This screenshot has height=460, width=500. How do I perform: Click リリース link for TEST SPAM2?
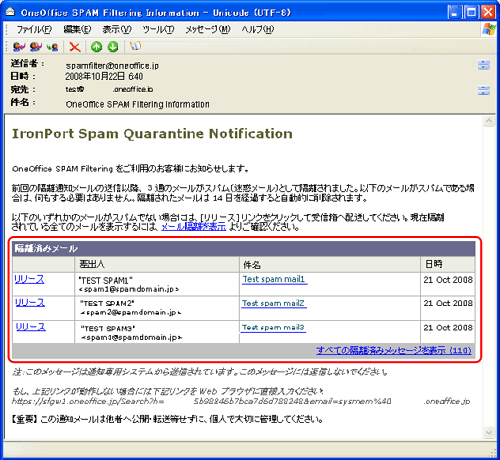click(30, 302)
